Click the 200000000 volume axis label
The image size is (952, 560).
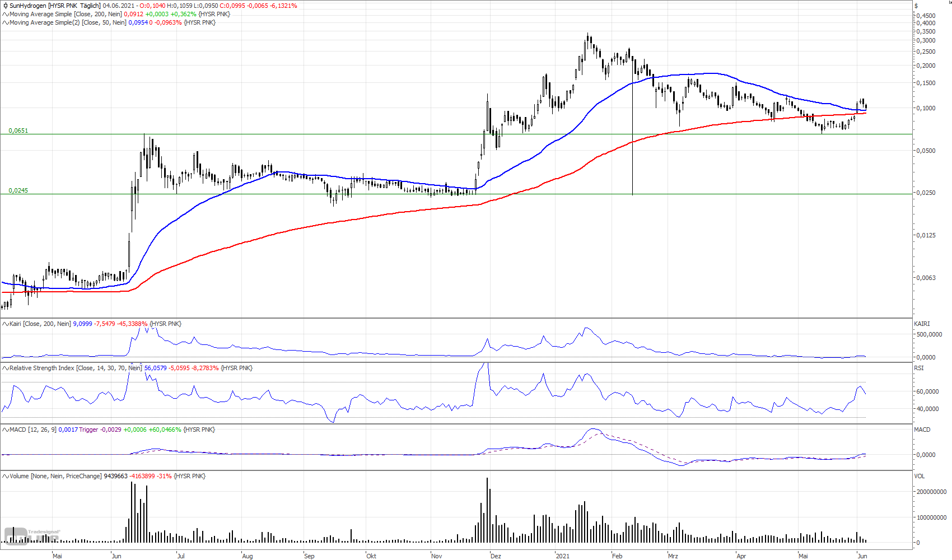(932, 492)
